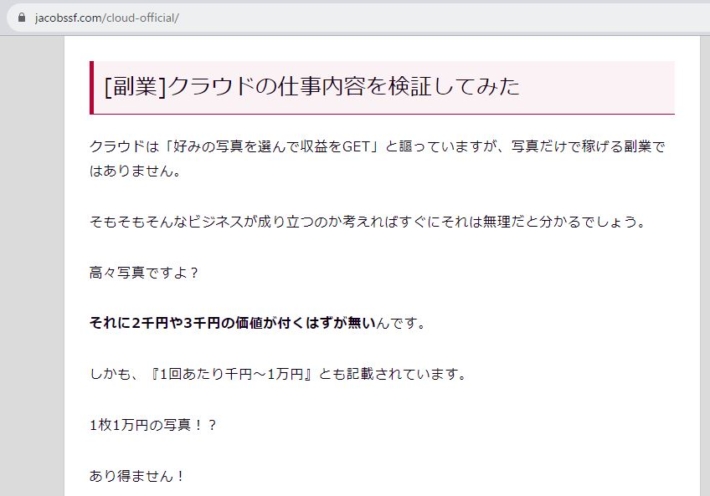710x496 pixels.
Task: Click the line あり得ません！
Action: click(x=137, y=476)
